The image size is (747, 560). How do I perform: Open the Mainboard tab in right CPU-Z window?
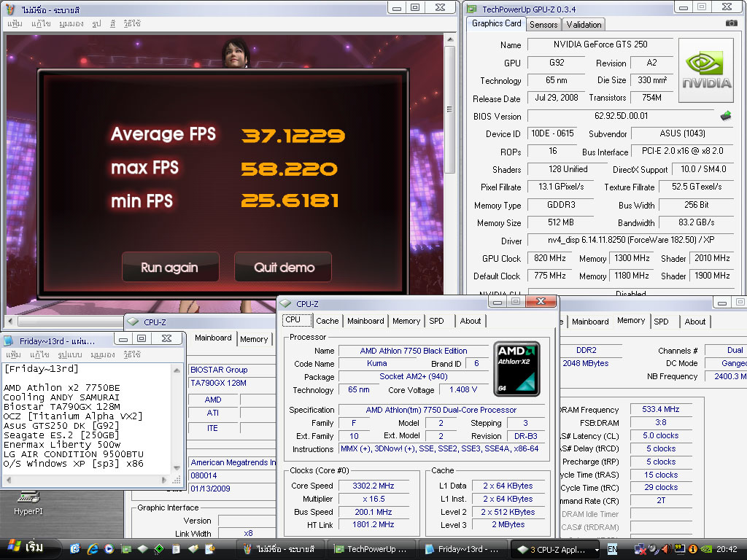[x=590, y=322]
